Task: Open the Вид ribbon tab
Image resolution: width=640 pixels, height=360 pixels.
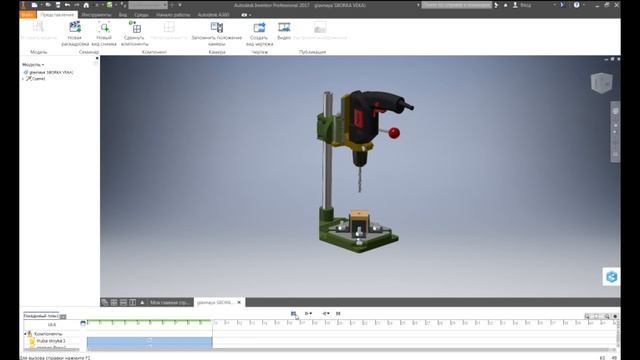Action: [x=123, y=15]
